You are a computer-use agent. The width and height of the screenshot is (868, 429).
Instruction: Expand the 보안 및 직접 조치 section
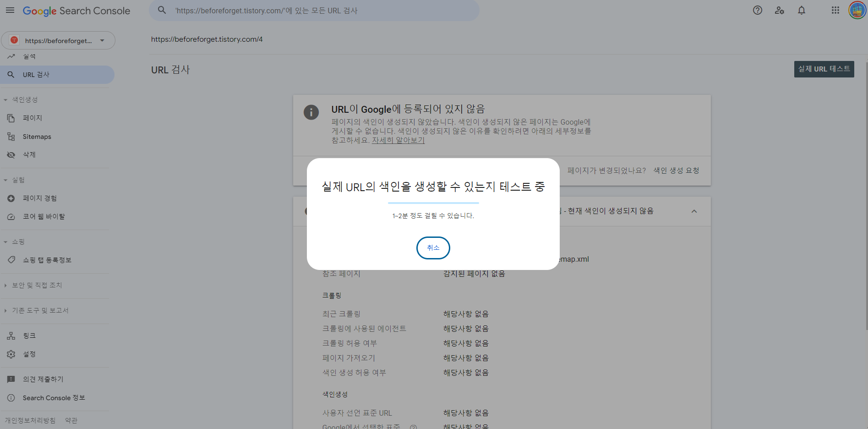point(5,286)
